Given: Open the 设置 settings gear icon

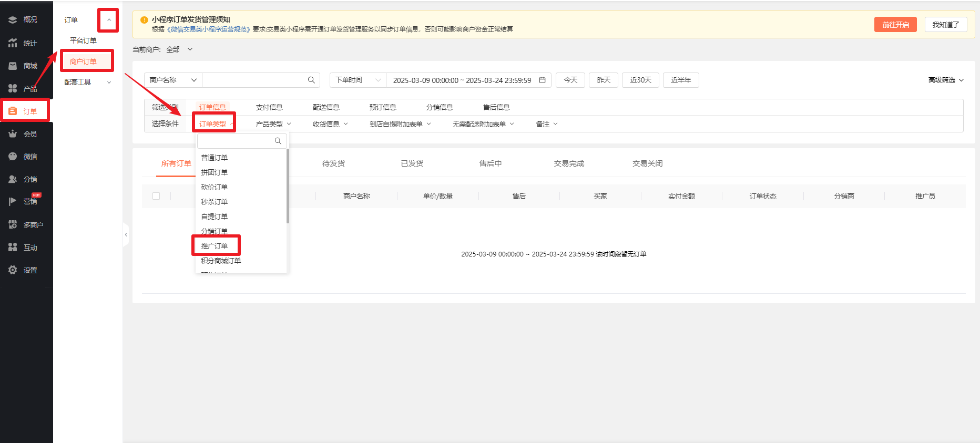Looking at the screenshot, I should tap(13, 270).
